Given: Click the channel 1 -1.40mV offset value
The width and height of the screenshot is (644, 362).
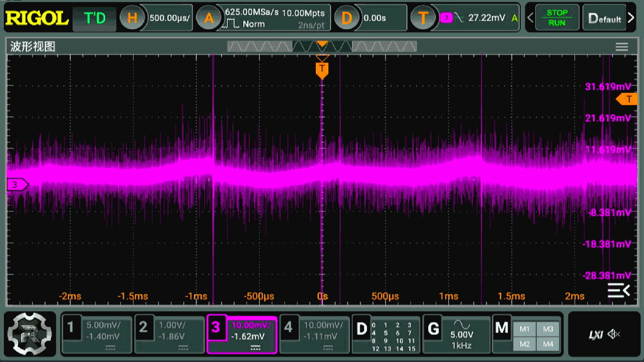Looking at the screenshot, I should pos(103,336).
